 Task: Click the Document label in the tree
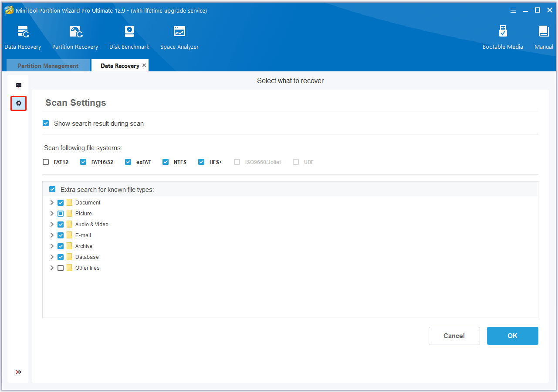pyautogui.click(x=88, y=203)
